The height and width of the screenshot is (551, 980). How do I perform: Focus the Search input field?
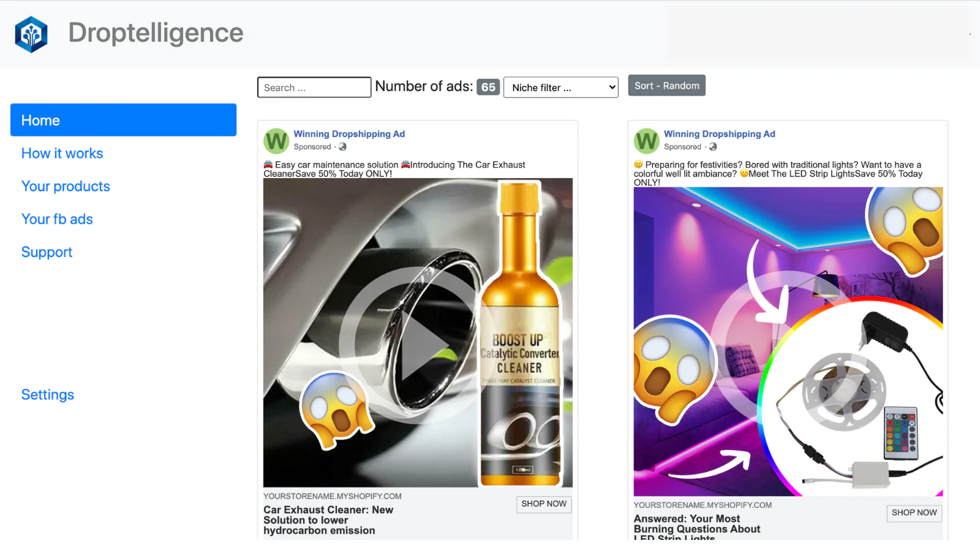pyautogui.click(x=314, y=88)
